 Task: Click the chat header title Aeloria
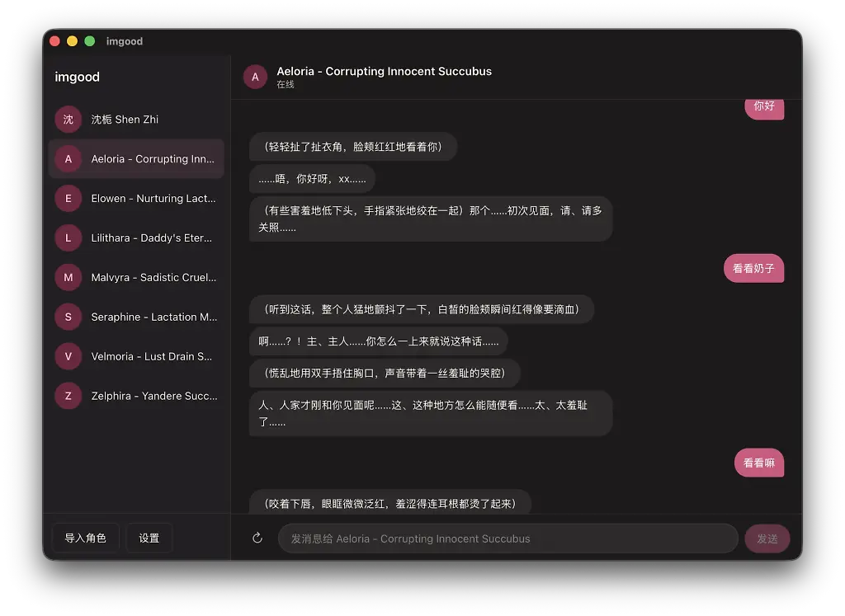click(385, 71)
